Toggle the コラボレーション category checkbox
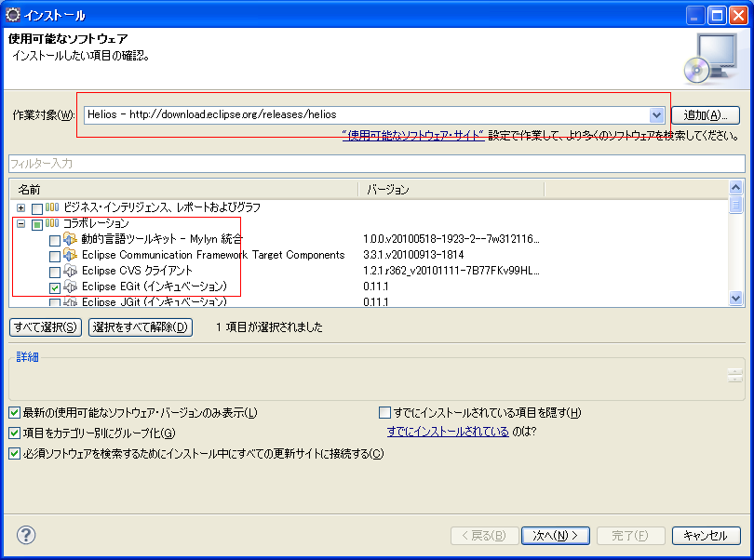Image resolution: width=754 pixels, height=560 pixels. click(37, 224)
